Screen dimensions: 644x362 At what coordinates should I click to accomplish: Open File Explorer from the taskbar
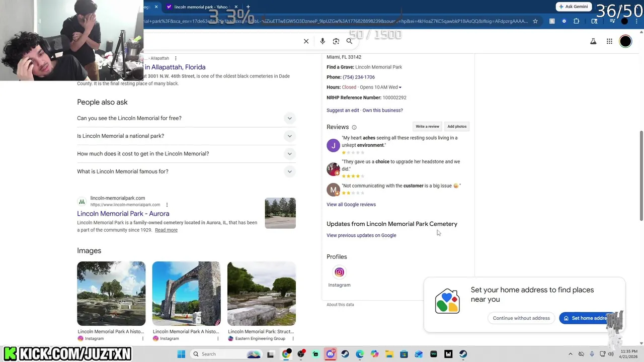(x=389, y=354)
